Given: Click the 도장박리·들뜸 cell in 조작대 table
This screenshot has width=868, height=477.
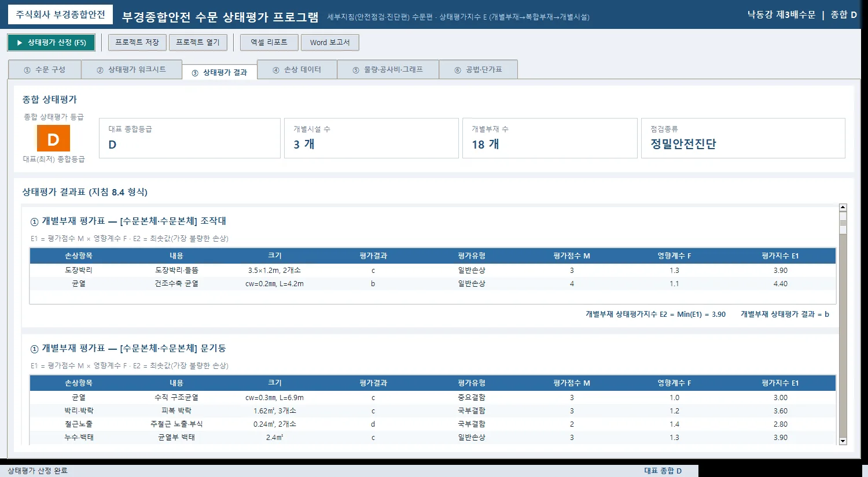Looking at the screenshot, I should coord(176,270).
